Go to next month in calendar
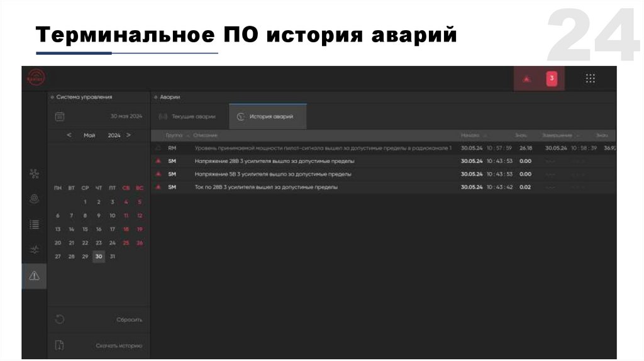 (128, 135)
